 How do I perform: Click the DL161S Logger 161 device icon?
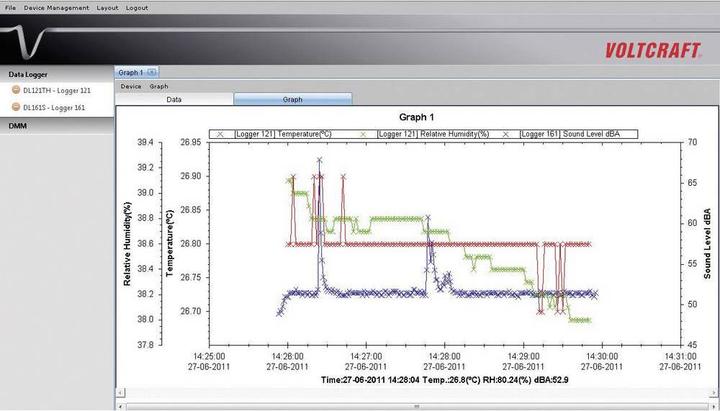[x=16, y=106]
